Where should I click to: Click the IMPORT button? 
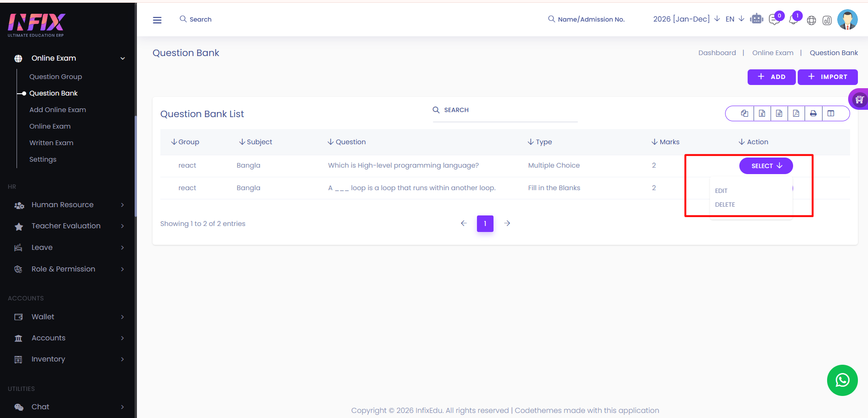coord(828,77)
